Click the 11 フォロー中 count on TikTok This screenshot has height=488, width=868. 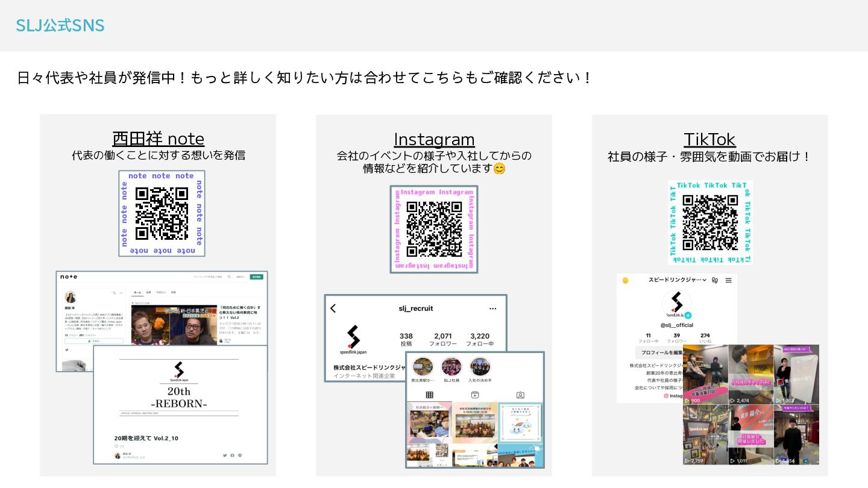tap(649, 338)
